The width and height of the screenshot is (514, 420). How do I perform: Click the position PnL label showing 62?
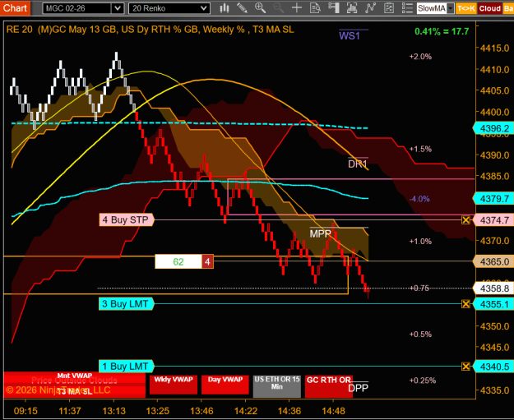tap(178, 261)
